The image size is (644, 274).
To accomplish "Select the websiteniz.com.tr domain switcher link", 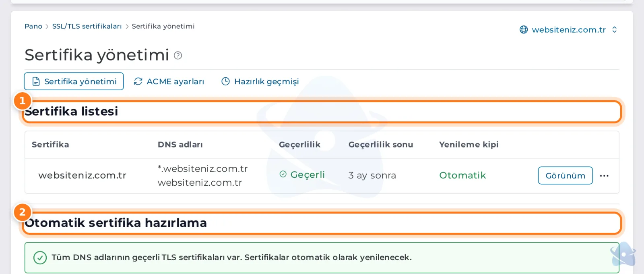I will pyautogui.click(x=569, y=30).
